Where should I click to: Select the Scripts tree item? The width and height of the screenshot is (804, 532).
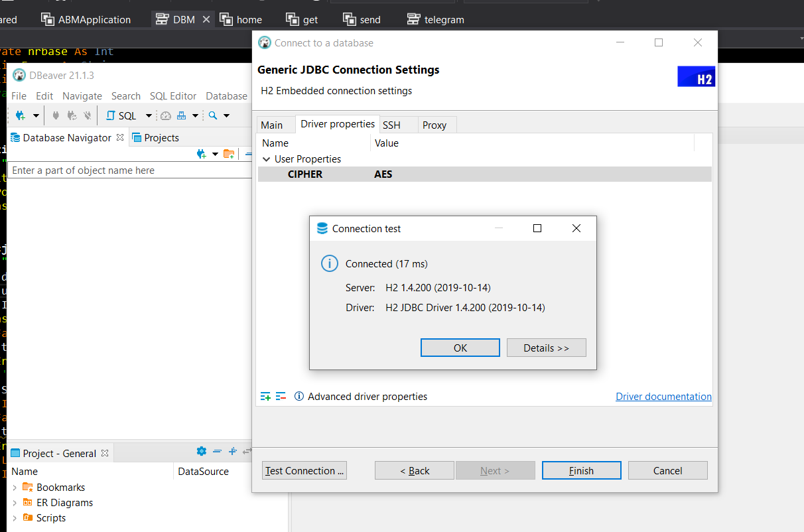51,518
